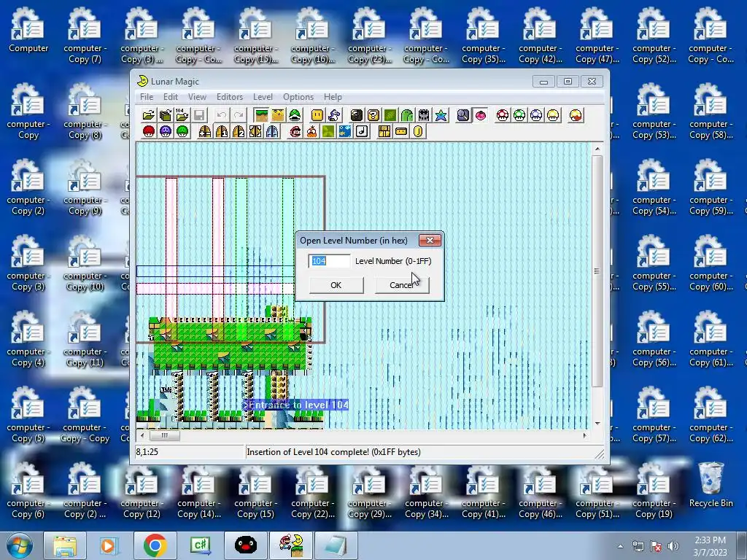The height and width of the screenshot is (560, 747).
Task: Click the redo arrow icon
Action: tap(239, 115)
